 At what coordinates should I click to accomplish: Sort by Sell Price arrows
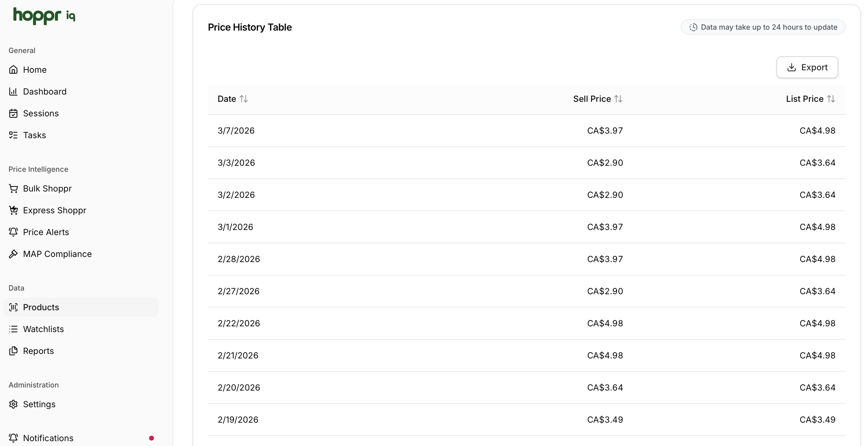618,99
